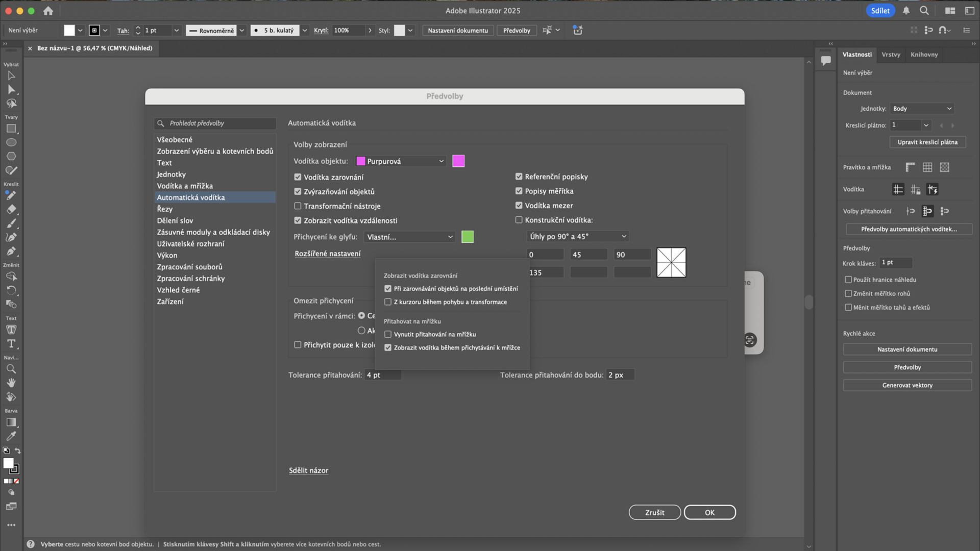
Task: Enable the Konstrukční vodítka checkbox
Action: tap(519, 220)
